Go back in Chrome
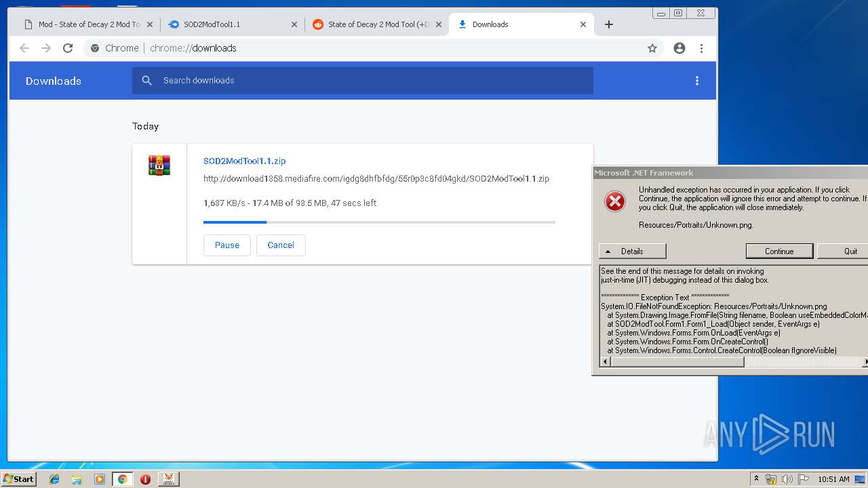Image resolution: width=868 pixels, height=488 pixels. click(x=24, y=48)
